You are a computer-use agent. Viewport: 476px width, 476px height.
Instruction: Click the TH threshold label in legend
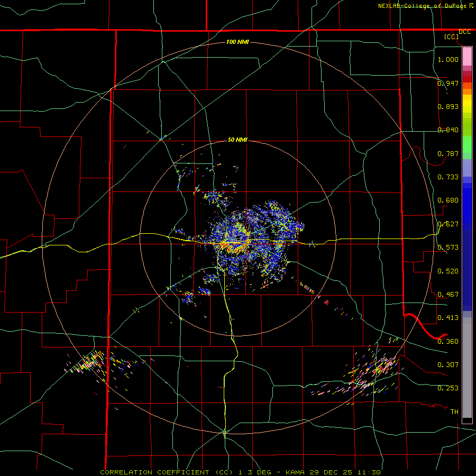(454, 411)
